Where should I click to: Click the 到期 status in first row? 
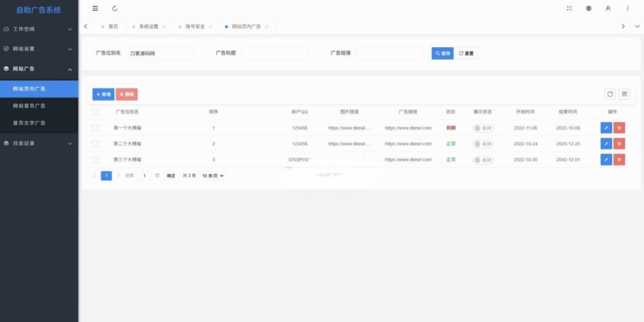click(x=451, y=128)
